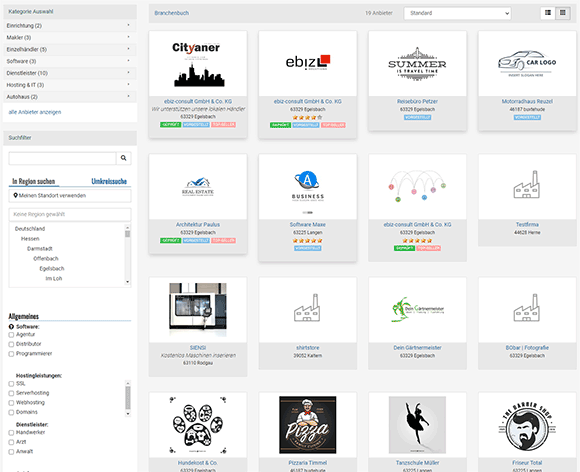Switch to the Umkreissuche tab
The height and width of the screenshot is (472, 580).
point(109,181)
